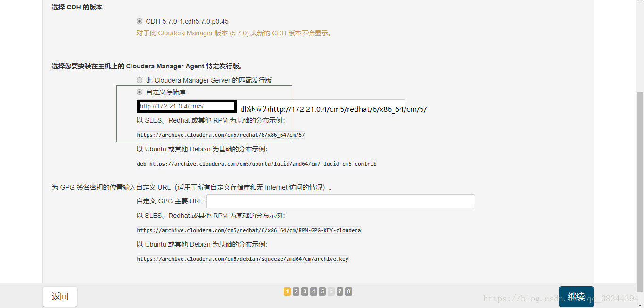Go to wizard step 3

click(x=305, y=291)
